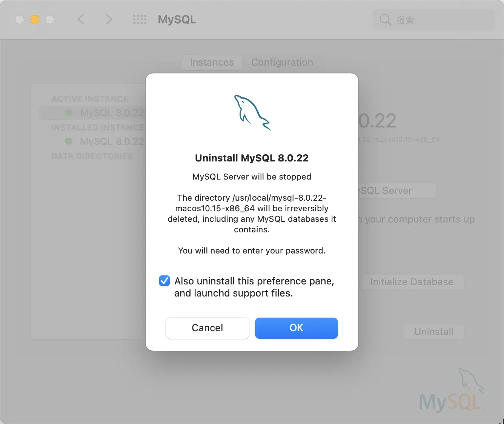Click the MySQL window title text
The height and width of the screenshot is (424, 504).
[x=177, y=20]
